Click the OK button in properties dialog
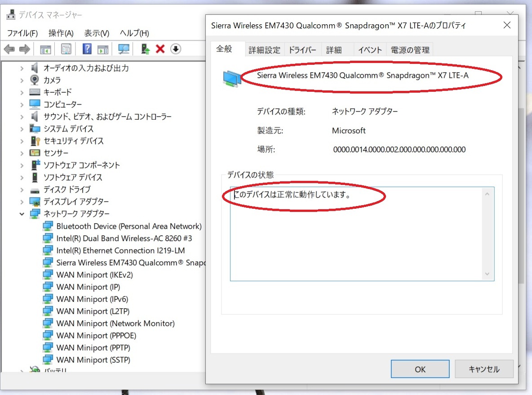This screenshot has width=532, height=395. 420,369
